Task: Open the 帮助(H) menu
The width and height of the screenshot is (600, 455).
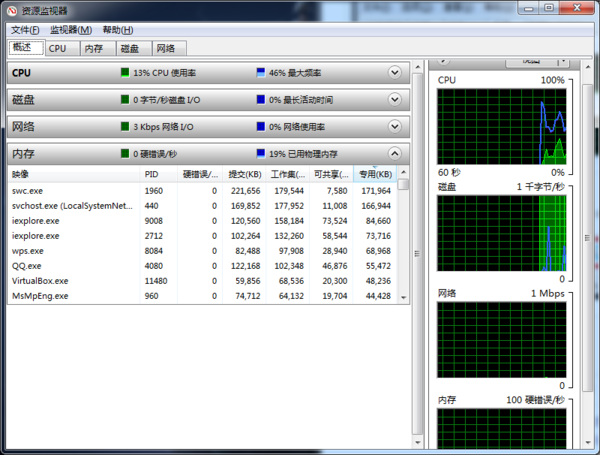Action: point(117,30)
